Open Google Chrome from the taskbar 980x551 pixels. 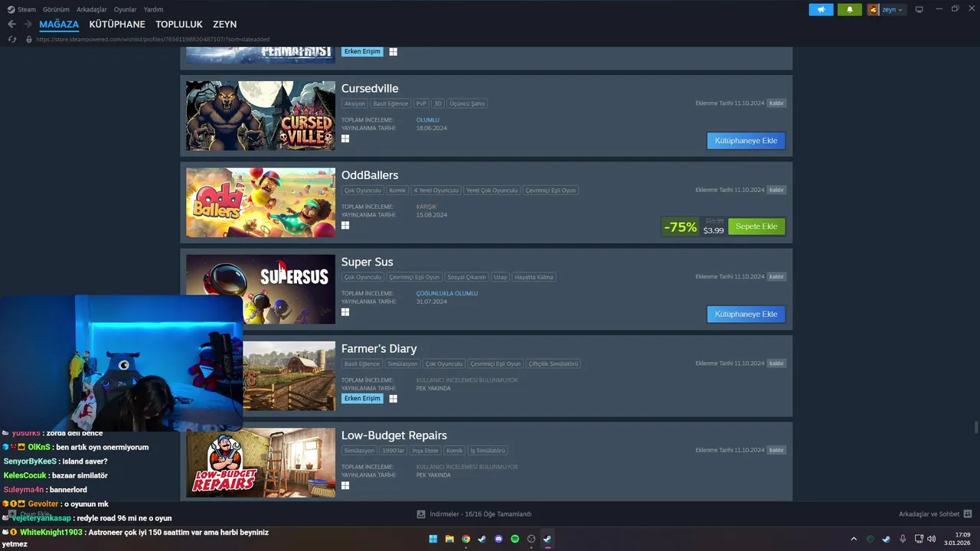(x=465, y=539)
